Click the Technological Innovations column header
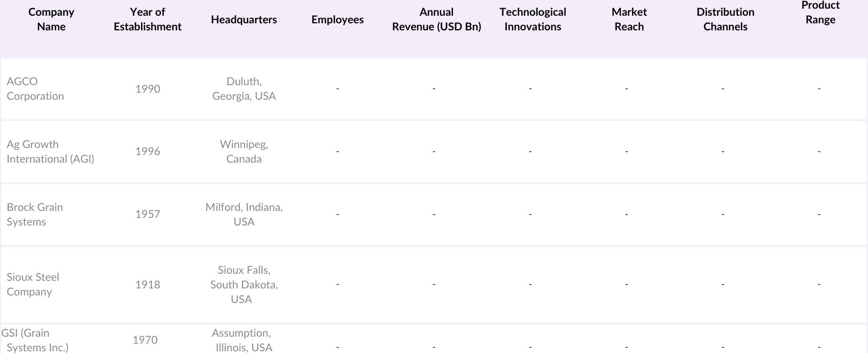The width and height of the screenshot is (868, 354). pos(533,20)
